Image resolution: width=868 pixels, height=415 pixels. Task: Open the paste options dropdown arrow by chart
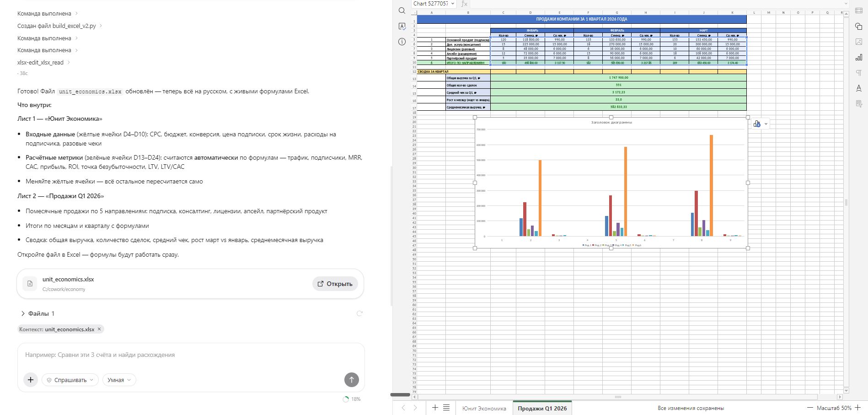point(766,124)
